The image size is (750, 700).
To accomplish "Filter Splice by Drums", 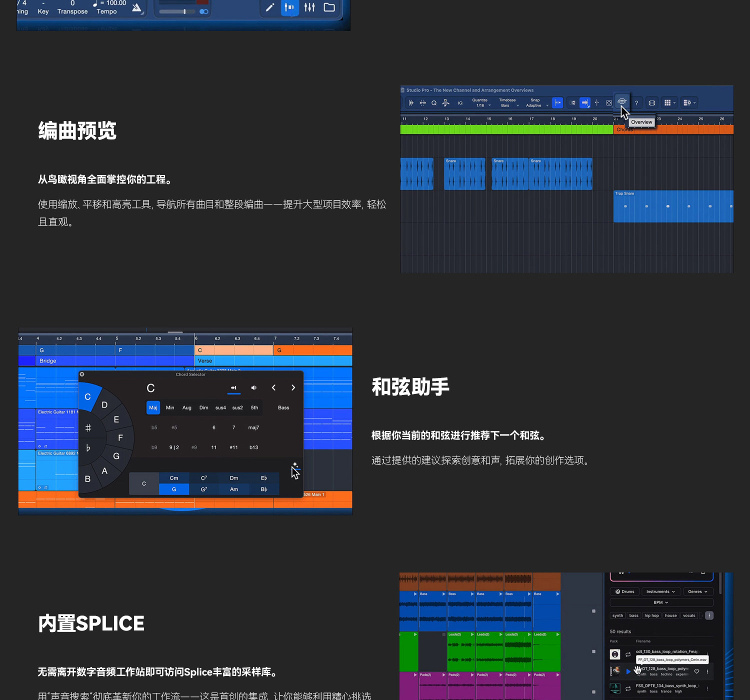I will (x=625, y=591).
